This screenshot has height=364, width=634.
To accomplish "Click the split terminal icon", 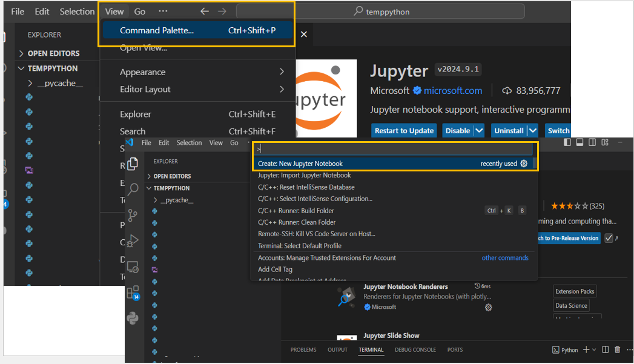I will (606, 350).
